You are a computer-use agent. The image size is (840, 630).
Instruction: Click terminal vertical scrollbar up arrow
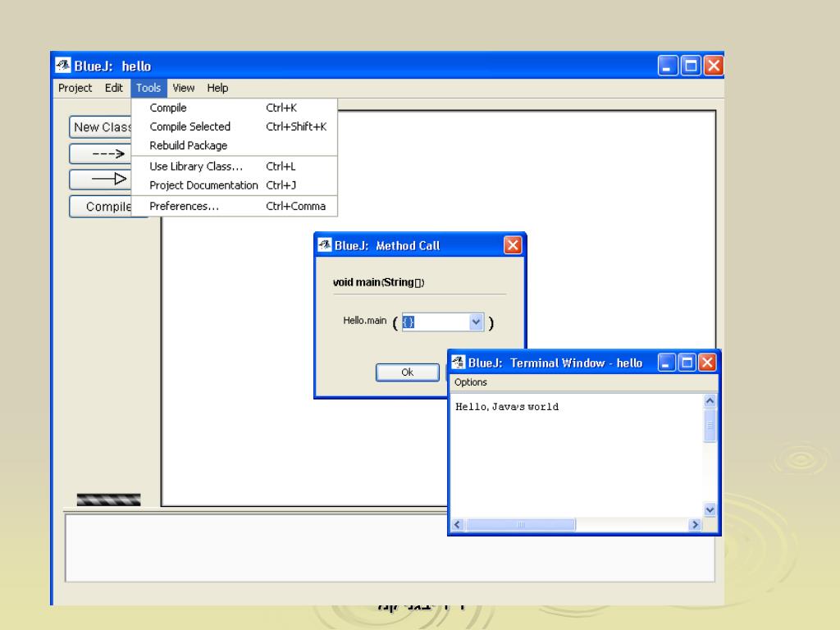(710, 400)
